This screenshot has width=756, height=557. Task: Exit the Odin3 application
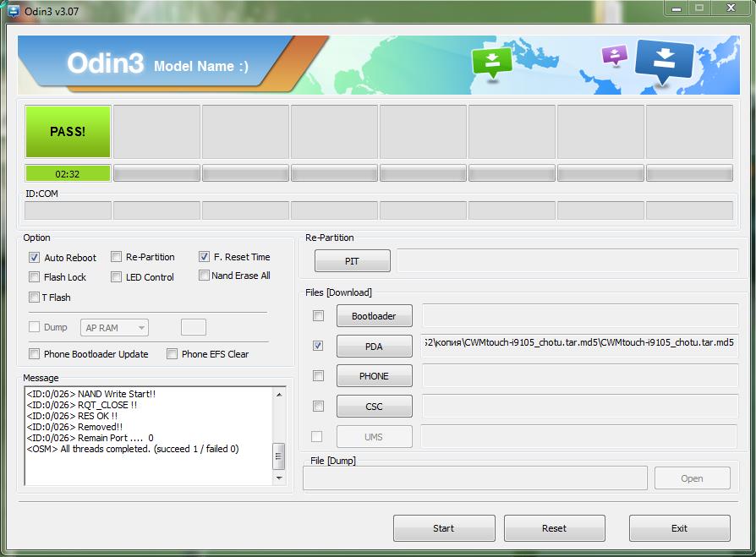(679, 528)
